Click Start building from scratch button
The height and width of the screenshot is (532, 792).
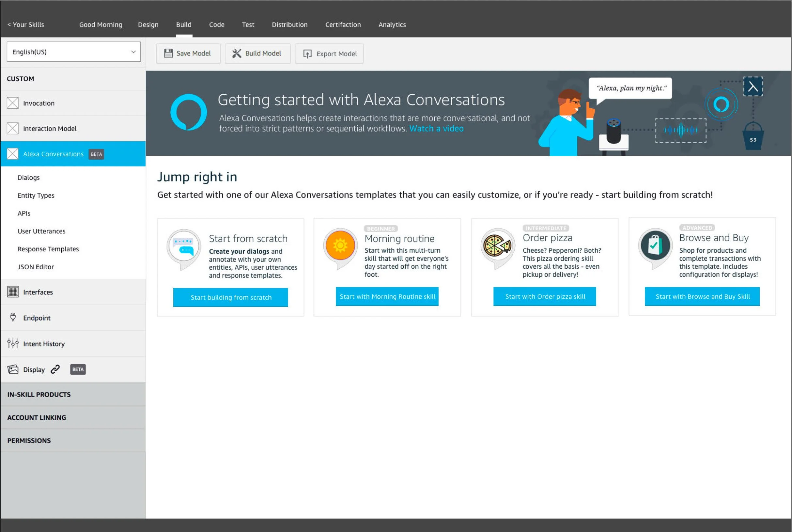[x=231, y=297]
